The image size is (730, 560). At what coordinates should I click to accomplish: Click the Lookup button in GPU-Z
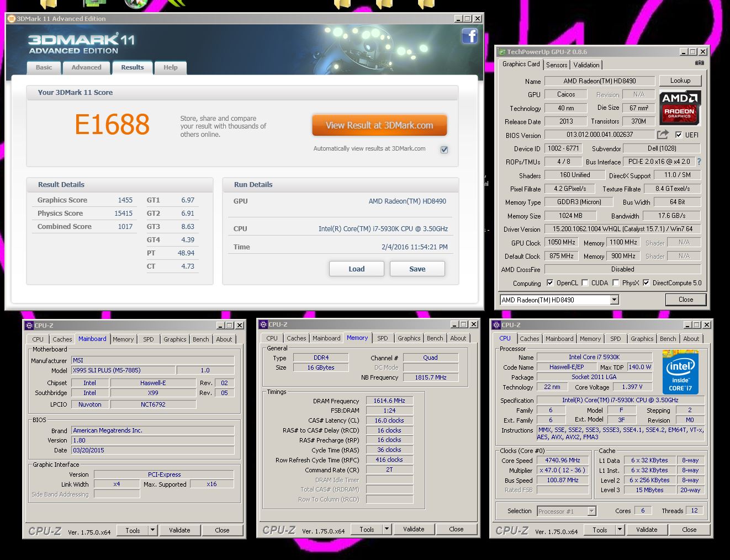pos(680,81)
